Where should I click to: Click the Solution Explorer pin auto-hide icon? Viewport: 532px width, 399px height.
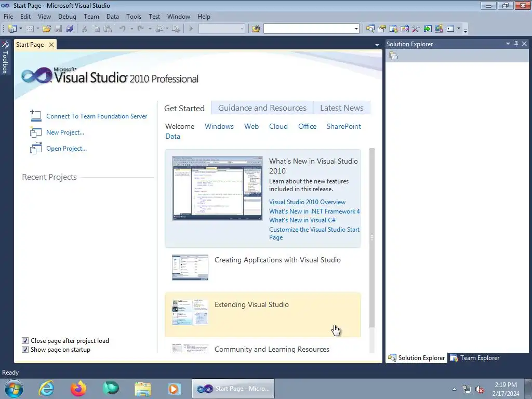point(516,44)
